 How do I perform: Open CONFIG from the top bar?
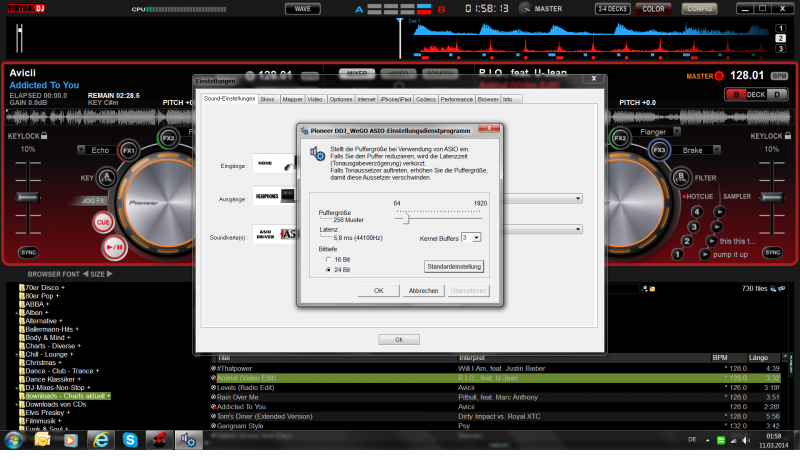coord(699,9)
